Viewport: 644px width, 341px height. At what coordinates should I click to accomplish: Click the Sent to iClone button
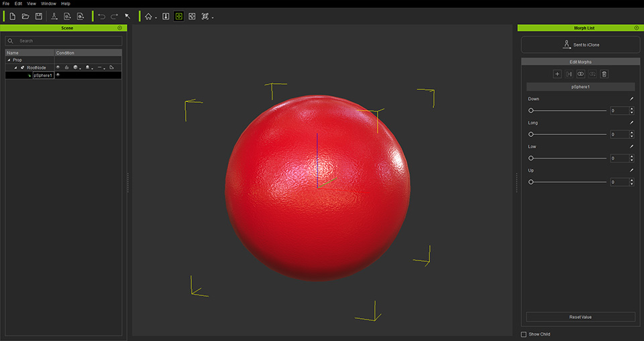tap(580, 45)
